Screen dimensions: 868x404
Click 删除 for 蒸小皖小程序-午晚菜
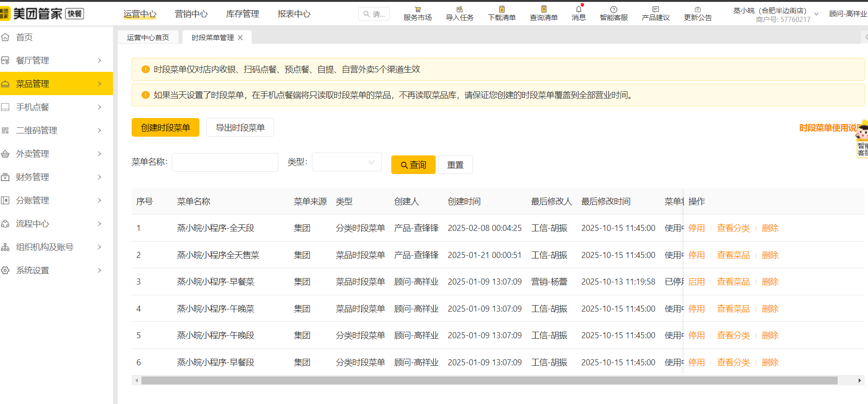click(x=770, y=309)
